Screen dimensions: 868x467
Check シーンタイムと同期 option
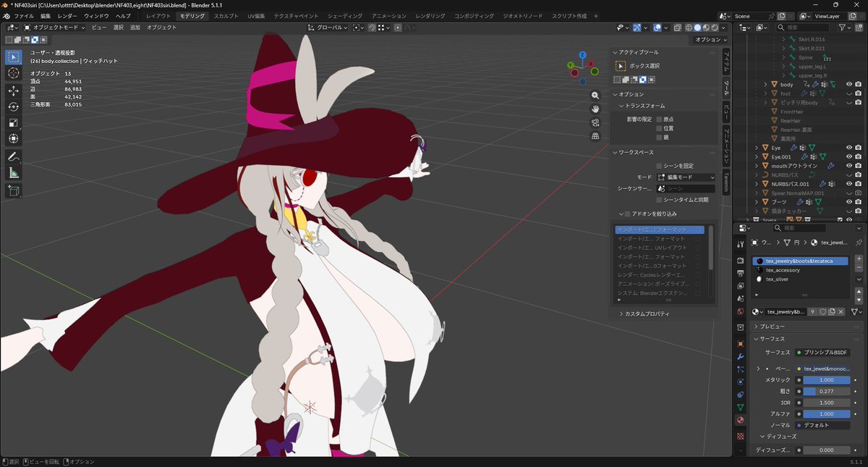pyautogui.click(x=658, y=199)
